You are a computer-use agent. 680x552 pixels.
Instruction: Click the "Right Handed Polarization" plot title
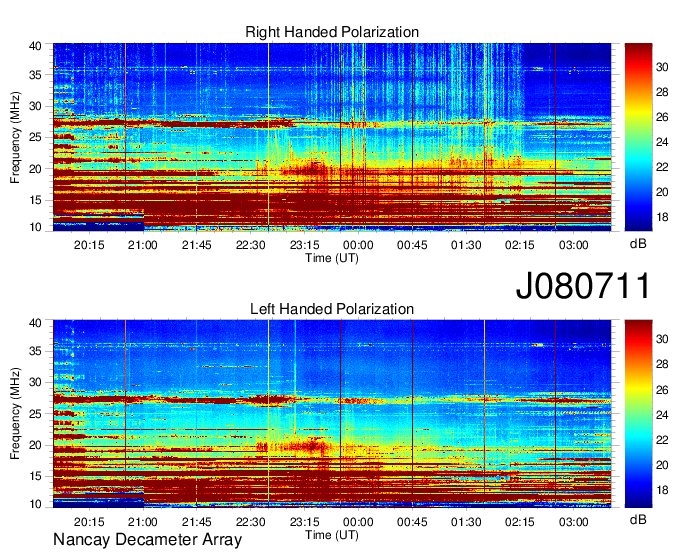point(332,32)
